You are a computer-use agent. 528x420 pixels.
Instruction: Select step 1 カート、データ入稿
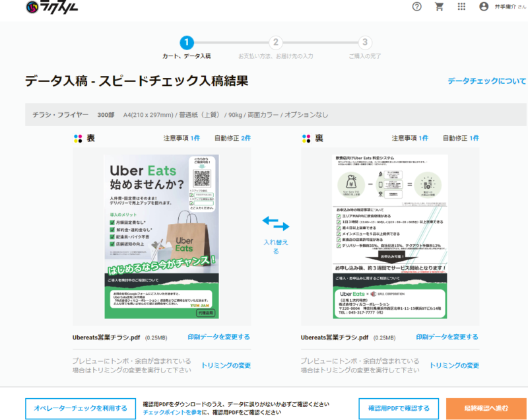pyautogui.click(x=187, y=43)
